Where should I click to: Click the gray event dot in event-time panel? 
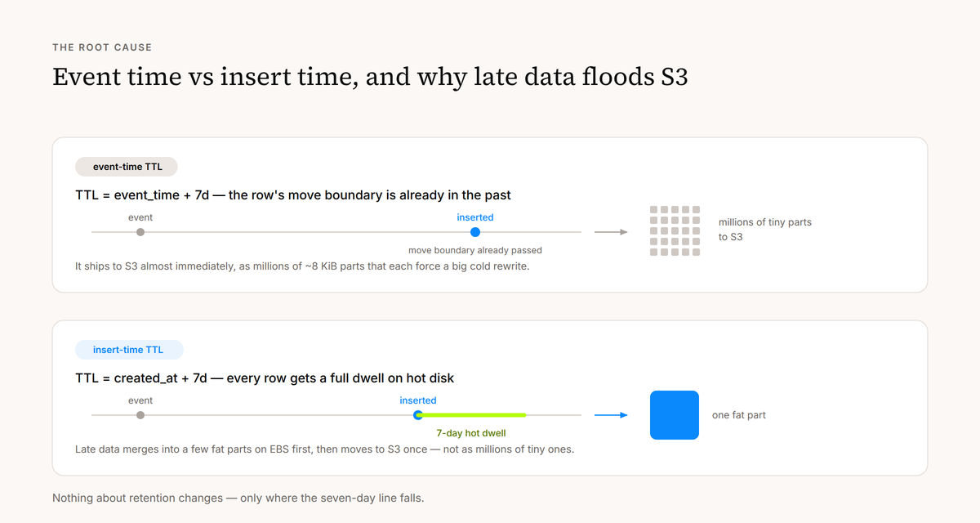coord(140,232)
